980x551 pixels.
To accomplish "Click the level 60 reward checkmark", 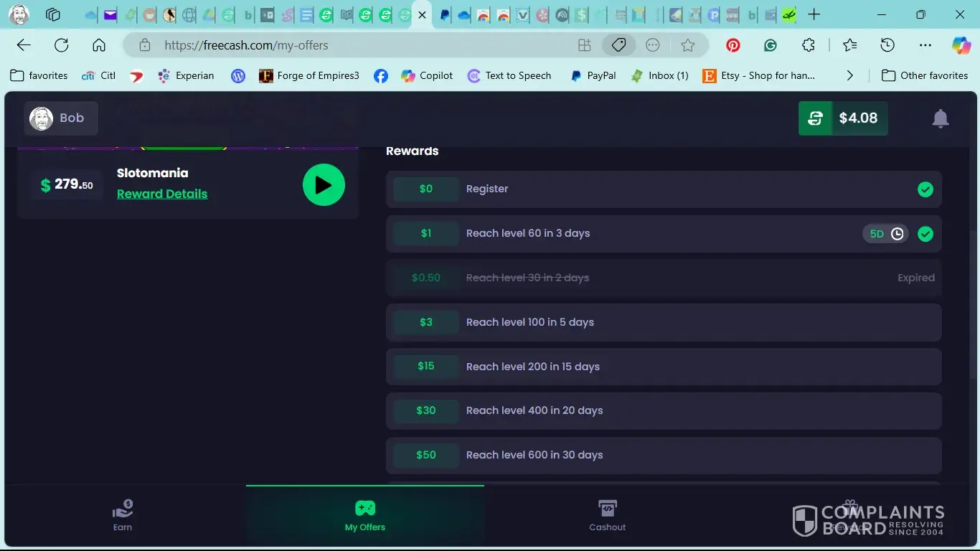I will (925, 234).
